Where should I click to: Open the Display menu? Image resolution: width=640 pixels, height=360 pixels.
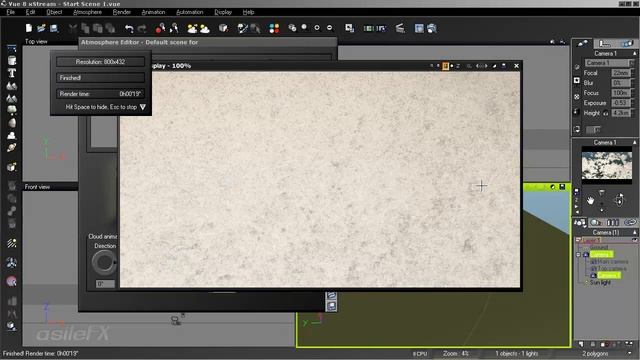(223, 12)
